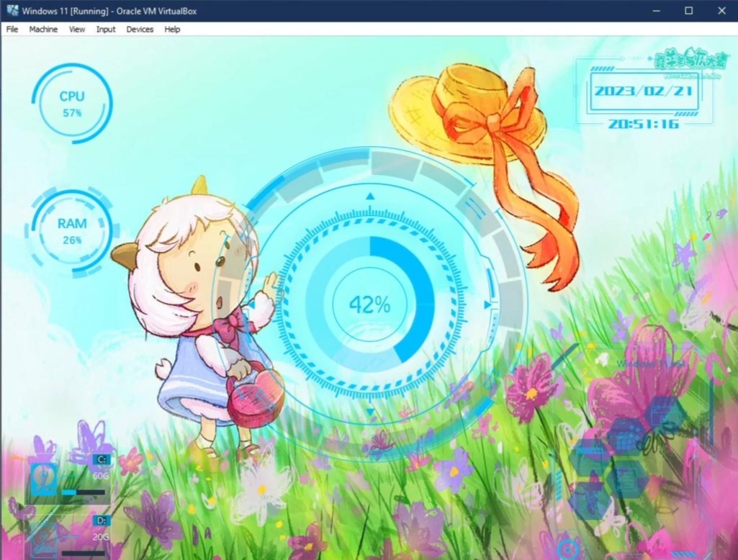Click the up triangle above the 42% dial
738x560 pixels.
pos(370,194)
